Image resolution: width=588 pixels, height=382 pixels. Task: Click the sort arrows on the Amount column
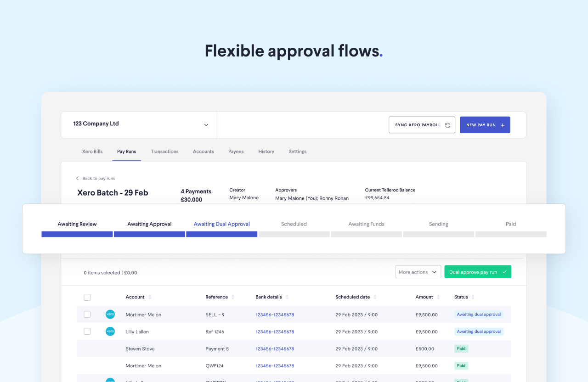click(438, 297)
